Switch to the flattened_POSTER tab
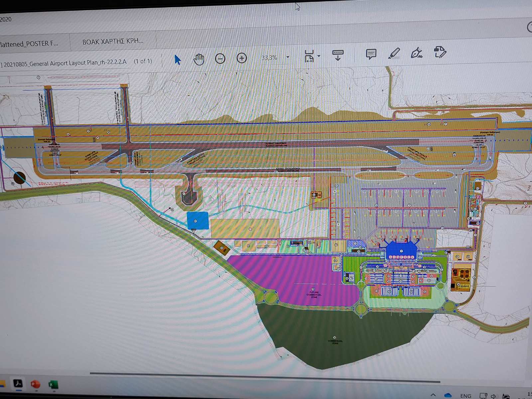This screenshot has width=532, height=399. pyautogui.click(x=29, y=44)
